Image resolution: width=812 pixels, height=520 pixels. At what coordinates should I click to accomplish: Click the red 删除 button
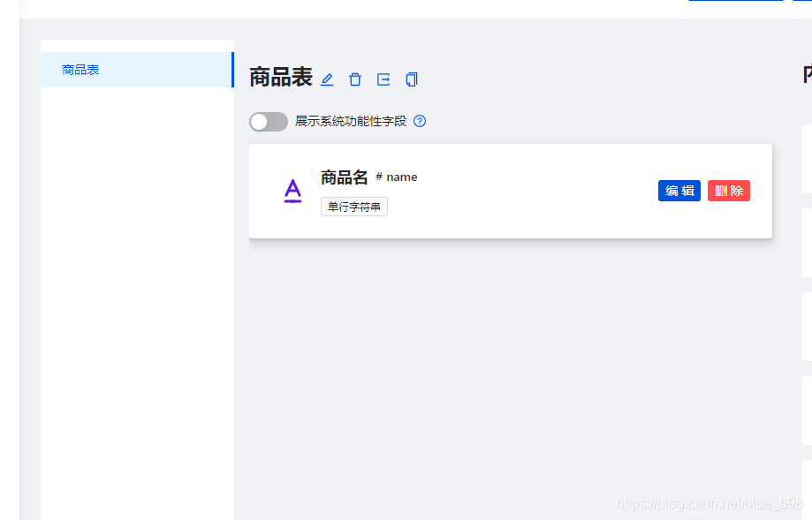coord(729,191)
